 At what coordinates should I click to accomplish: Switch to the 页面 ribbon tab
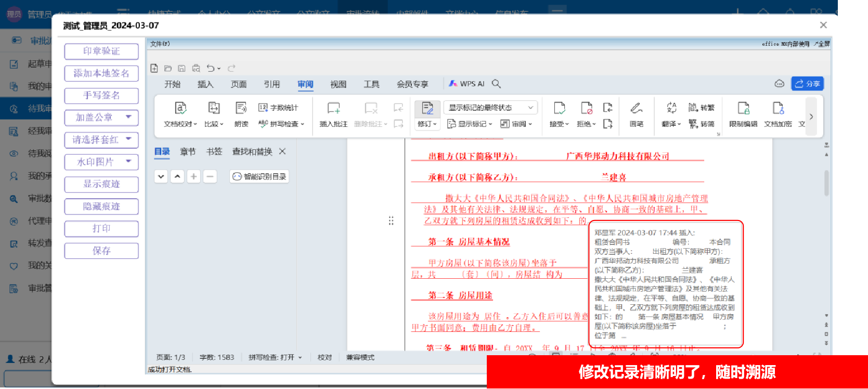tap(239, 84)
